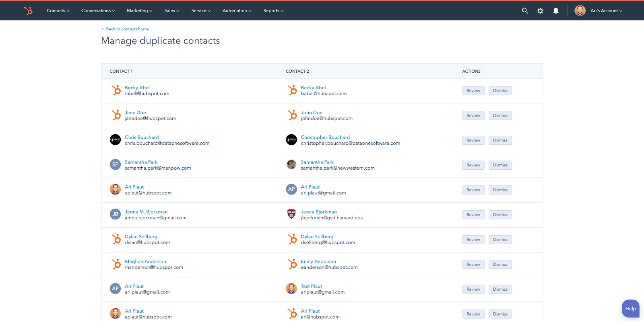Dismiss the Samantha Park duplicate pair
The height and width of the screenshot is (322, 644).
[500, 165]
